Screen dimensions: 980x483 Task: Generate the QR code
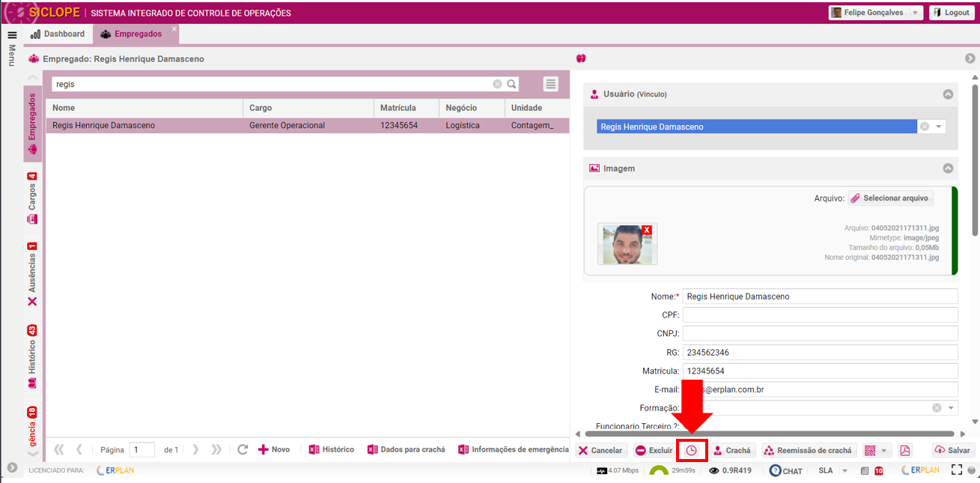coord(870,450)
